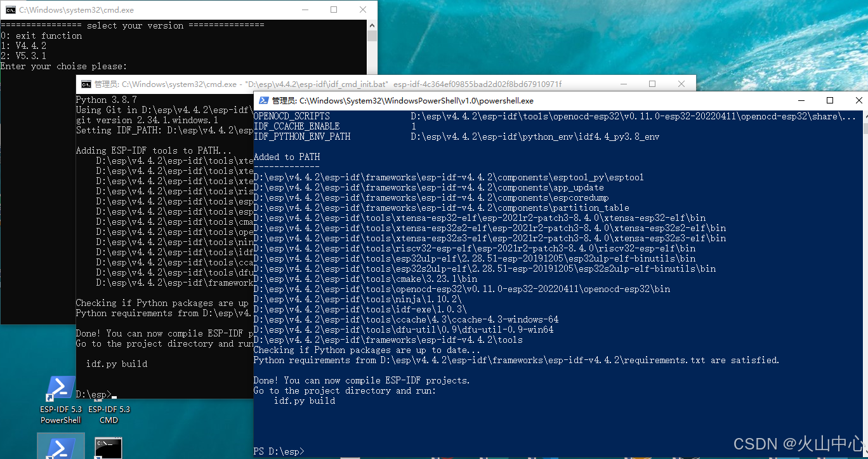Click the path line ending in cmake\3.23.1\bin
The image size is (868, 459).
365,279
